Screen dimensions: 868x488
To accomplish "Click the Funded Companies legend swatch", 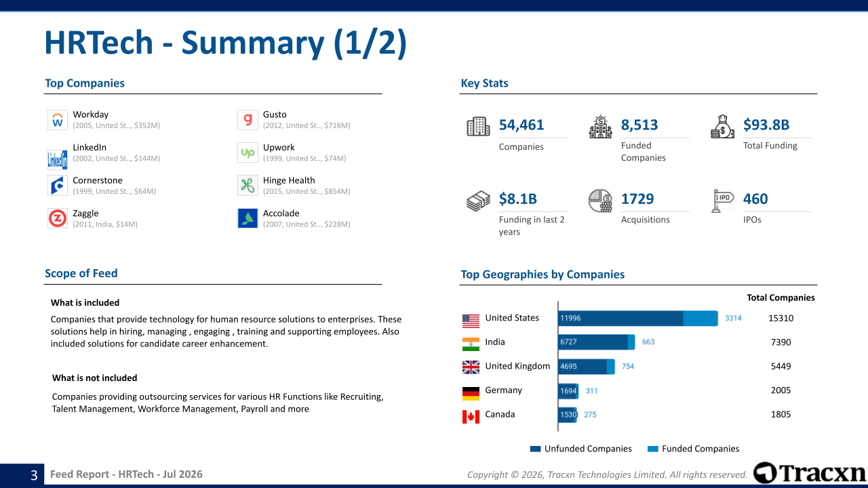I will [653, 449].
